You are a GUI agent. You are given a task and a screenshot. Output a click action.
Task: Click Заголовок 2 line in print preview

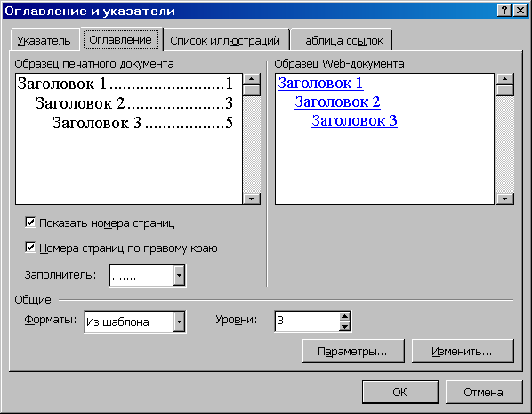click(134, 103)
